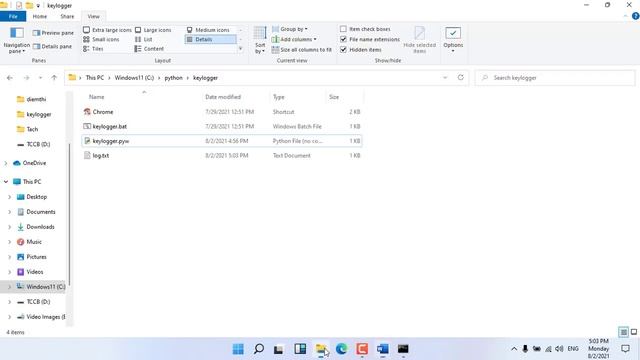Select keylogger.bat file
The width and height of the screenshot is (640, 360).
click(x=222, y=127)
